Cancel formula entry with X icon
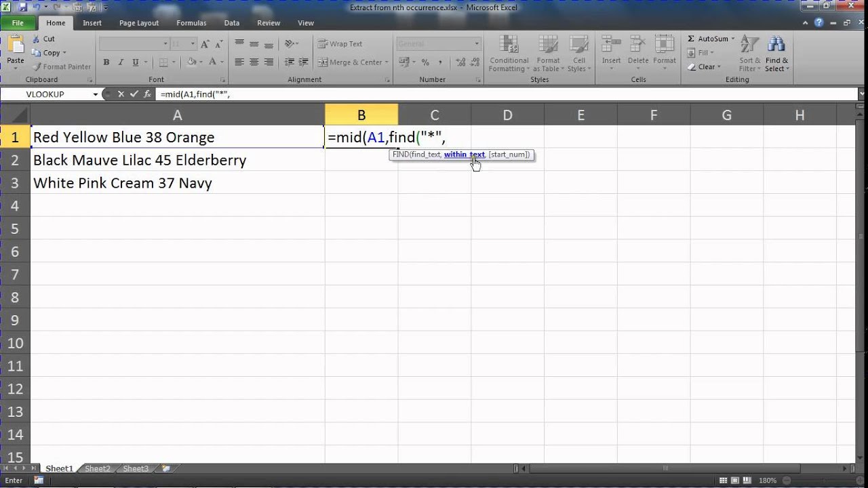 [x=121, y=94]
